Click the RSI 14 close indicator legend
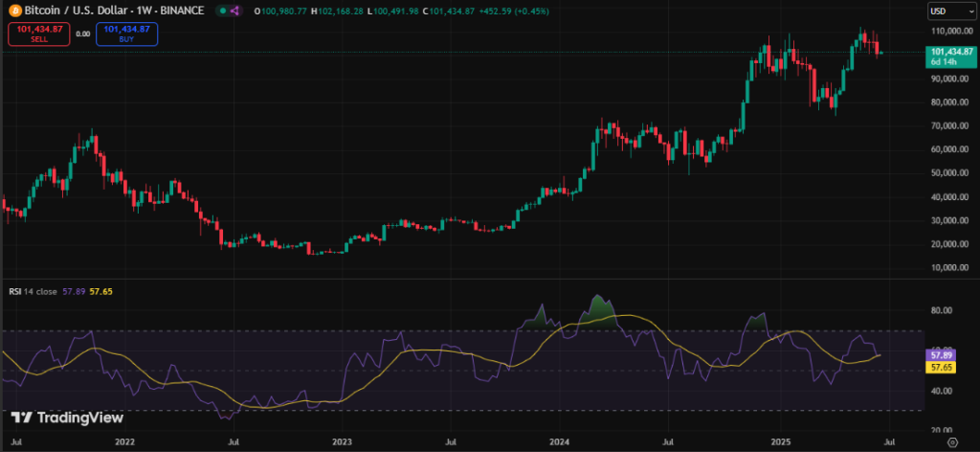The width and height of the screenshot is (980, 452). 33,291
